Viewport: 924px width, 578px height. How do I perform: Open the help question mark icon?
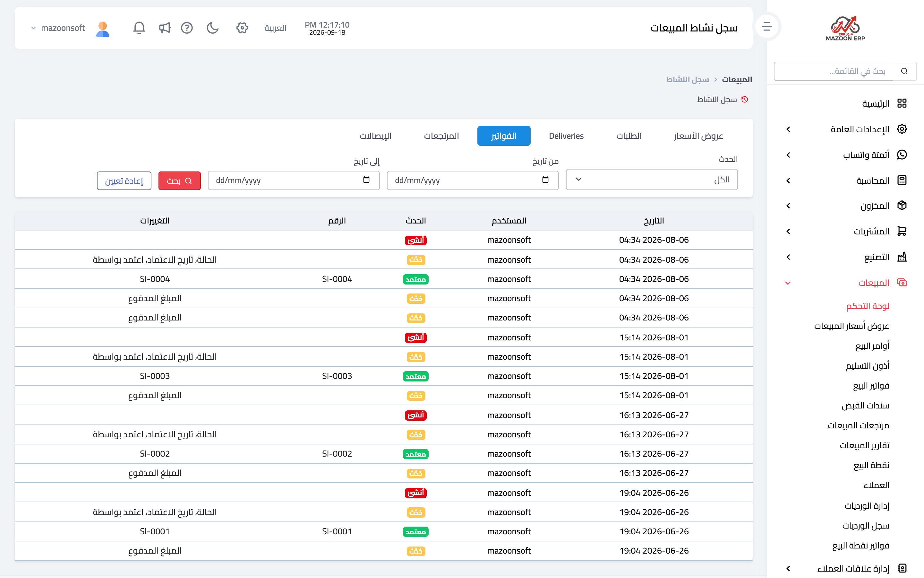(x=187, y=28)
